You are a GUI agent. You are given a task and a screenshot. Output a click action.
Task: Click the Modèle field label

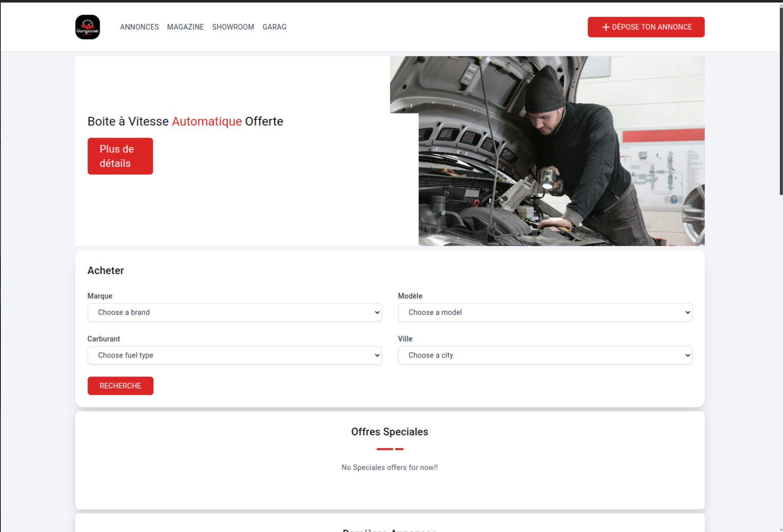coord(410,296)
